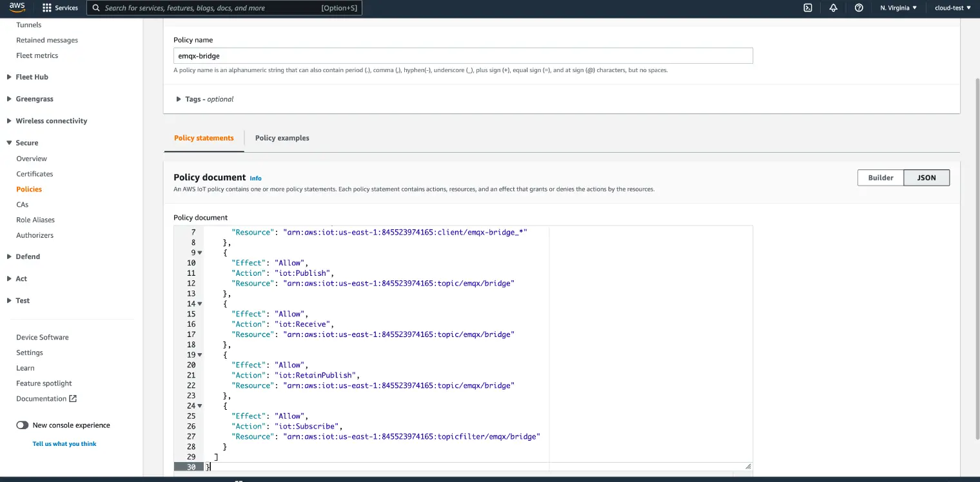Fold the code block at line 14
This screenshot has width=980, height=482.
tap(200, 304)
